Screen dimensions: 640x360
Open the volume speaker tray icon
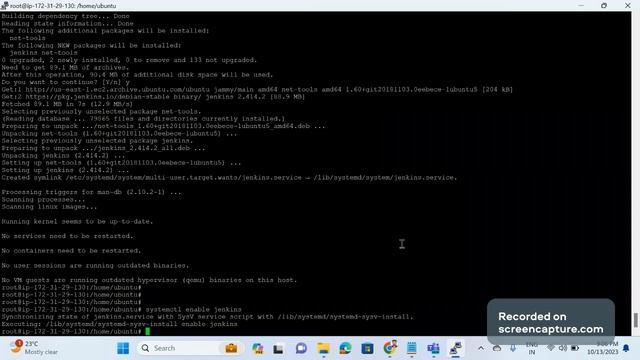coord(563,348)
